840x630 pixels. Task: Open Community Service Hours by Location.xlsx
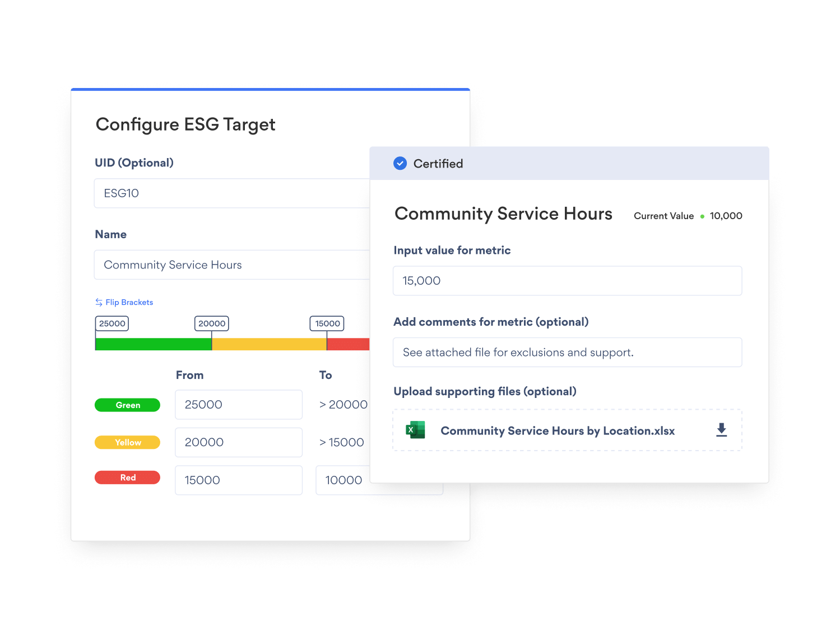(557, 430)
